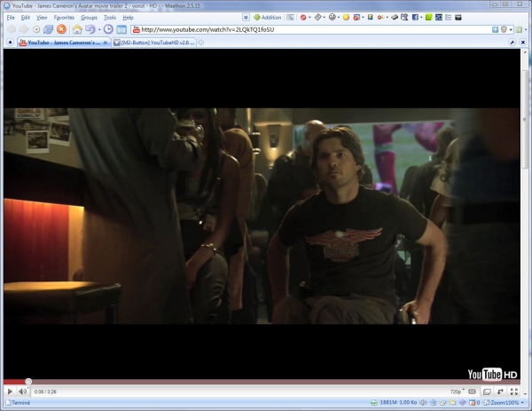The width and height of the screenshot is (532, 411).
Task: Open browsing history clock icon
Action: pos(108,29)
